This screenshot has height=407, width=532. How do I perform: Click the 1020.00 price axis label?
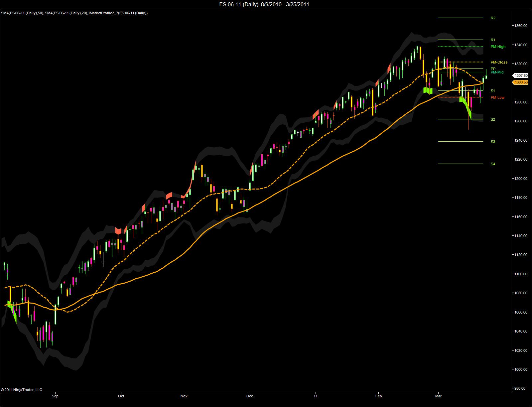(521, 350)
